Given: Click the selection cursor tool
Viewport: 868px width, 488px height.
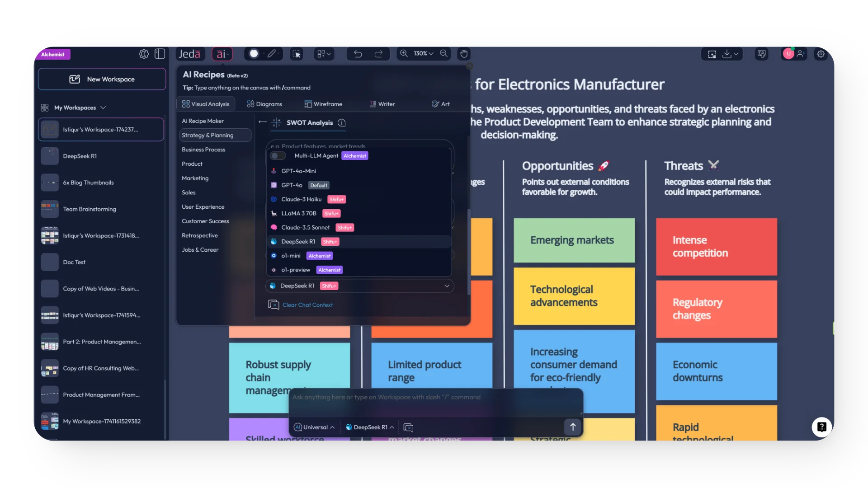Looking at the screenshot, I should (x=297, y=54).
